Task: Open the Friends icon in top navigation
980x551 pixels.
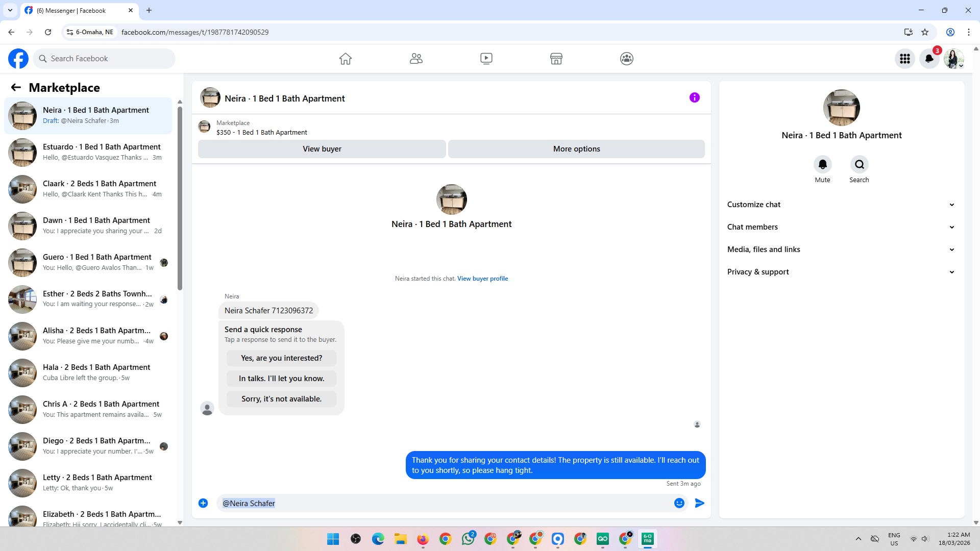Action: pyautogui.click(x=416, y=59)
